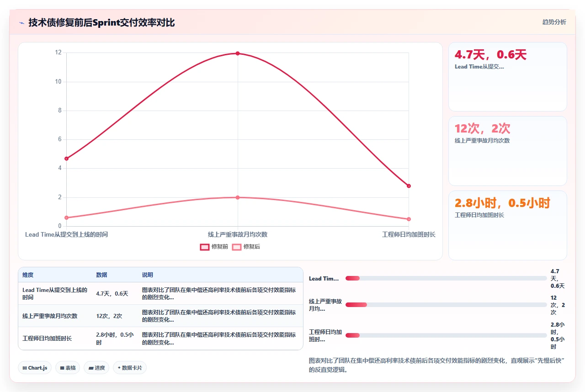Click the 修复前 starting point at 4.7
The image size is (585, 392).
pyautogui.click(x=67, y=159)
